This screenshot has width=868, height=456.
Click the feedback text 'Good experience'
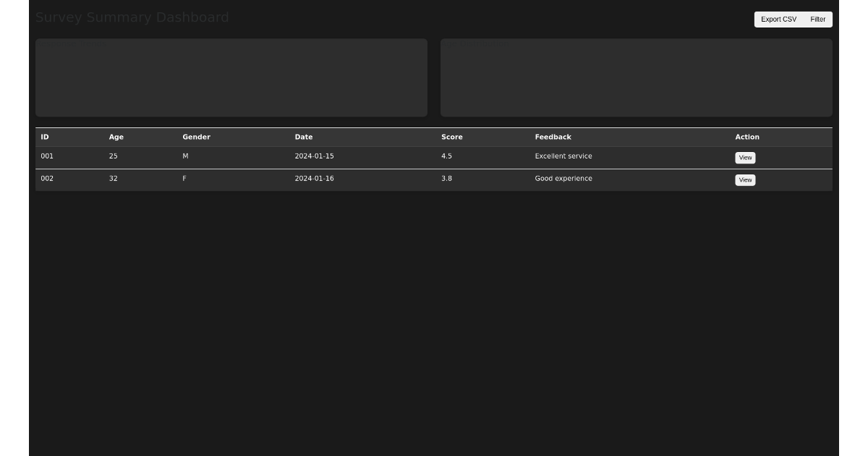563,179
